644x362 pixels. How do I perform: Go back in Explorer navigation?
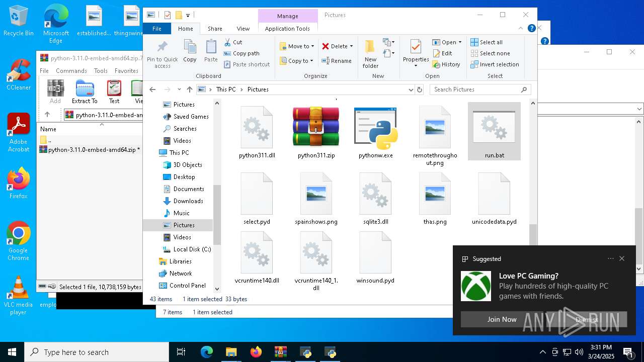(152, 89)
